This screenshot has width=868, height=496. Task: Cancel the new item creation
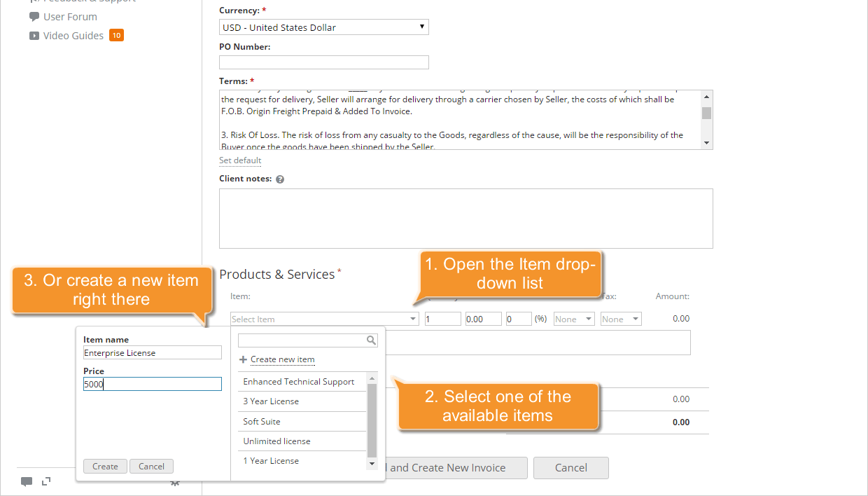151,466
